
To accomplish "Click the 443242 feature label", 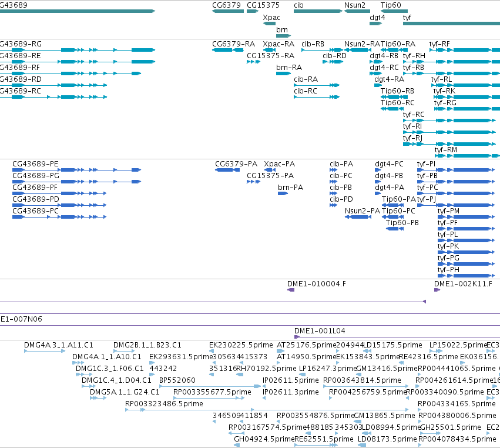I will [163, 369].
